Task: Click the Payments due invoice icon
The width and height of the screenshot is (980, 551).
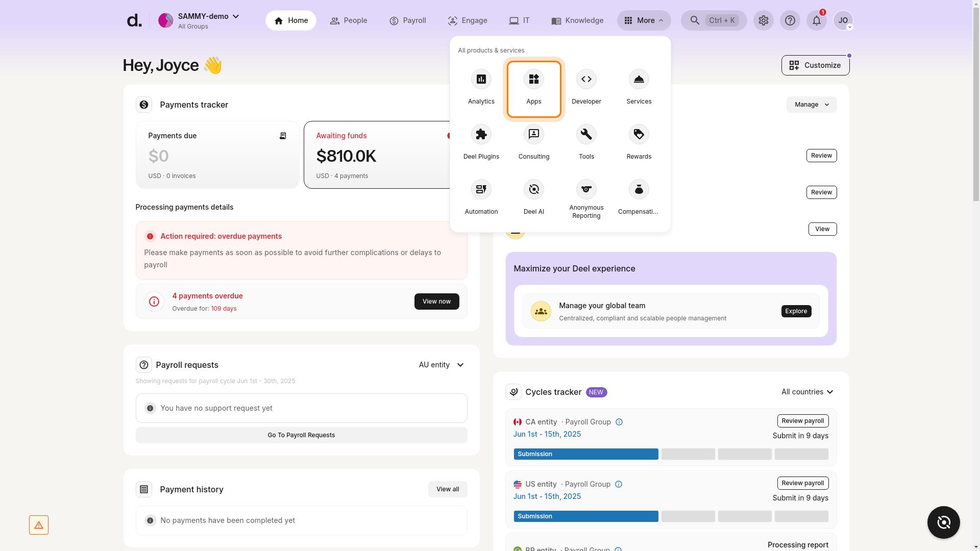Action: click(283, 136)
